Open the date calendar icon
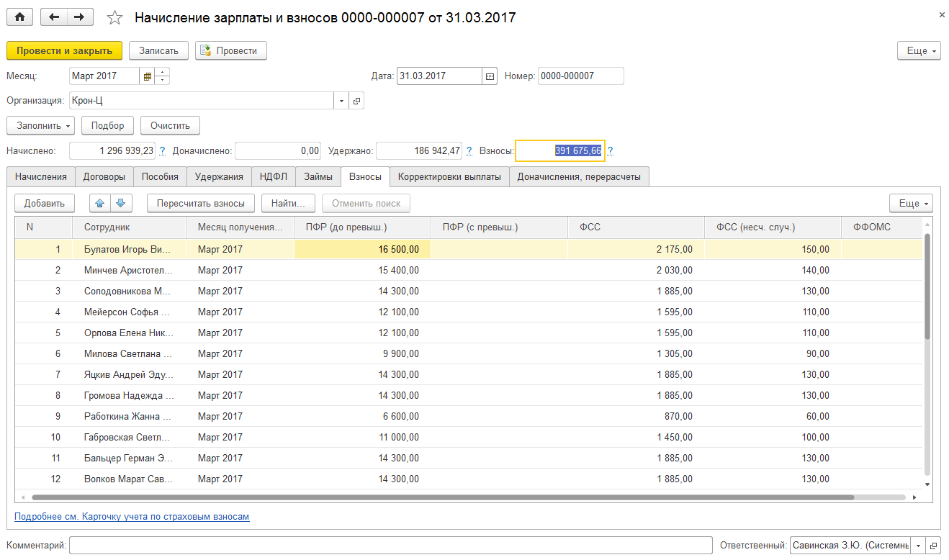 click(490, 76)
